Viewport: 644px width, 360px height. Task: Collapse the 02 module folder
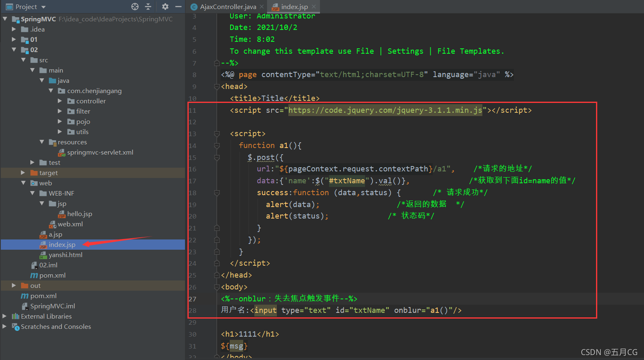tap(14, 50)
